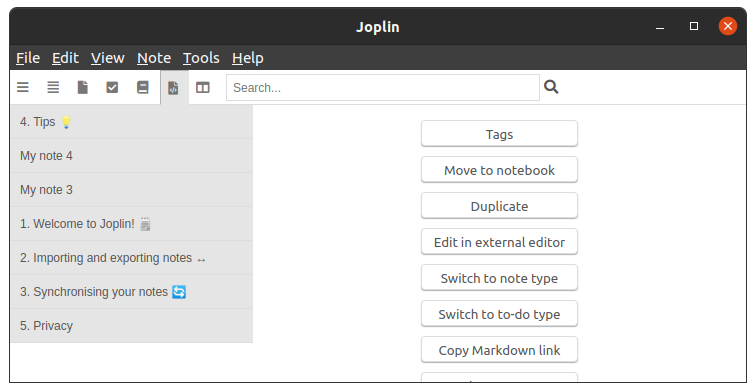Open the Tools menu
Screen dimensions: 756x392
point(201,58)
